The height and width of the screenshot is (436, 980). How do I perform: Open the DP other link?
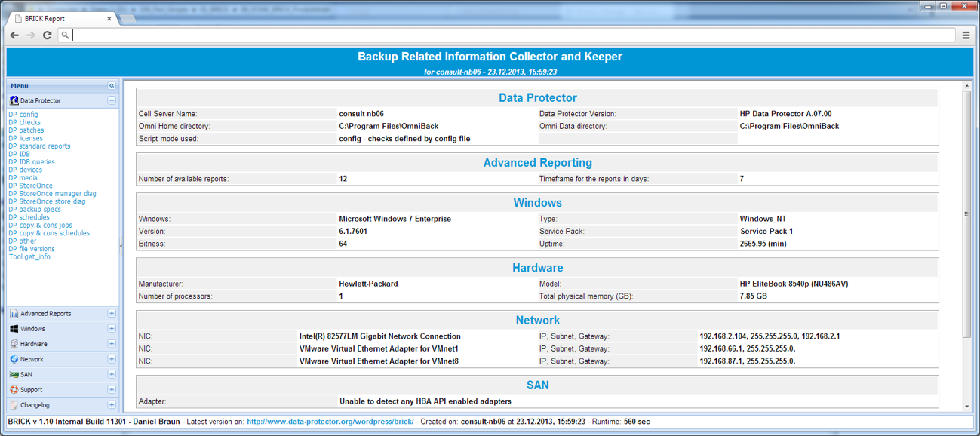[x=23, y=241]
